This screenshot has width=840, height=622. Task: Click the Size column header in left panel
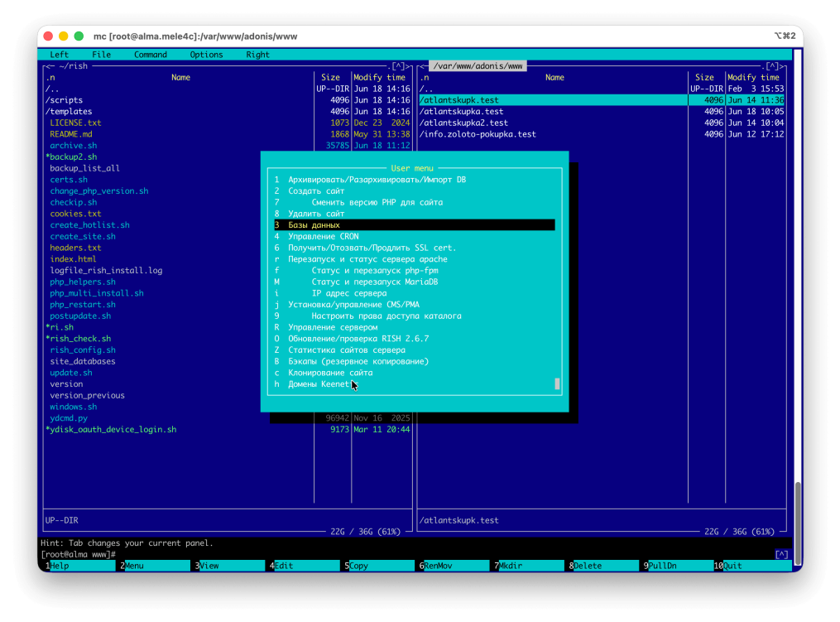point(330,77)
